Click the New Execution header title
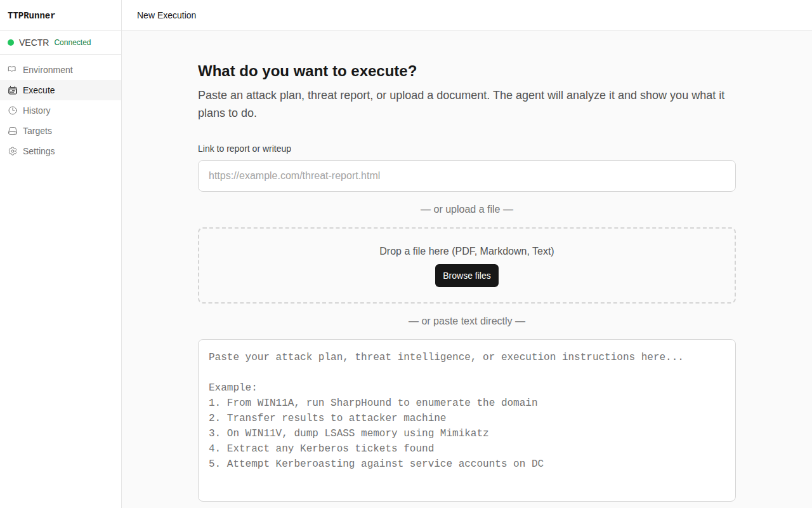The height and width of the screenshot is (508, 812). click(166, 15)
